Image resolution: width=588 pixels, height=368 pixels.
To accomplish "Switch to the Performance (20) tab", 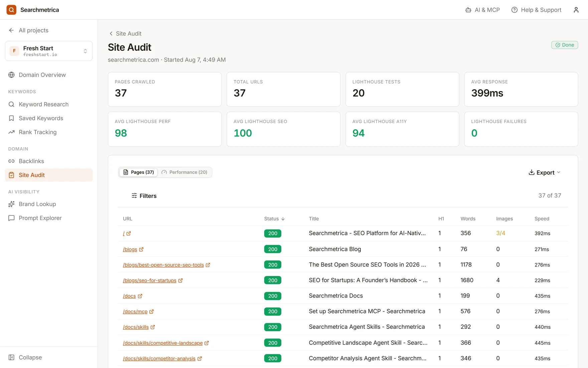I will click(184, 172).
